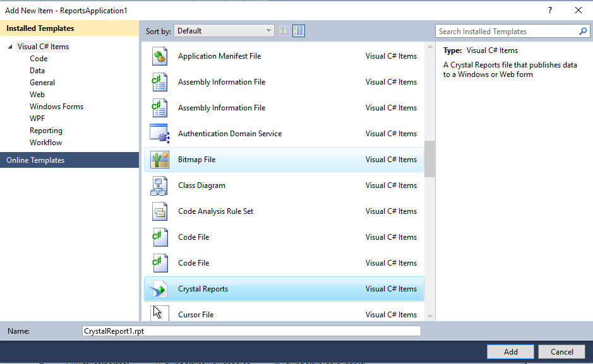The image size is (593, 364).
Task: Select the Authentication Domain Service template
Action: 284,134
